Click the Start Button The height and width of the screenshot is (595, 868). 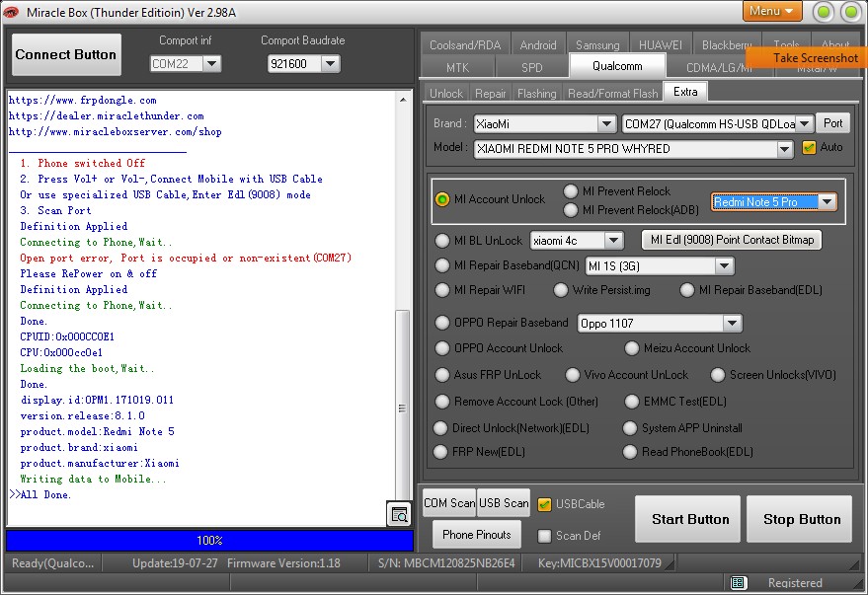687,519
